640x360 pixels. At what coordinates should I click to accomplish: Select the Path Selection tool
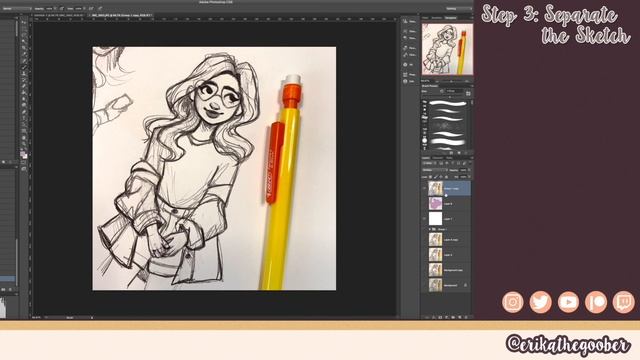pyautogui.click(x=24, y=124)
